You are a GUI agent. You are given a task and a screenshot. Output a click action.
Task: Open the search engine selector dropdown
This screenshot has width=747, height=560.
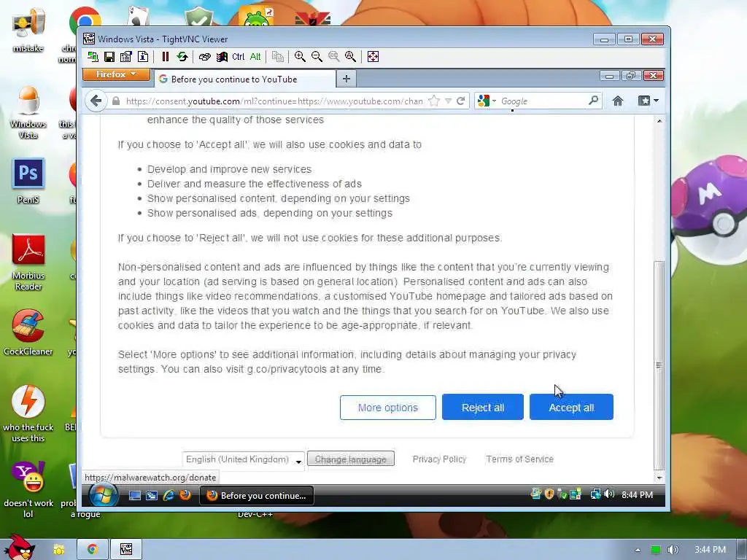click(x=487, y=101)
